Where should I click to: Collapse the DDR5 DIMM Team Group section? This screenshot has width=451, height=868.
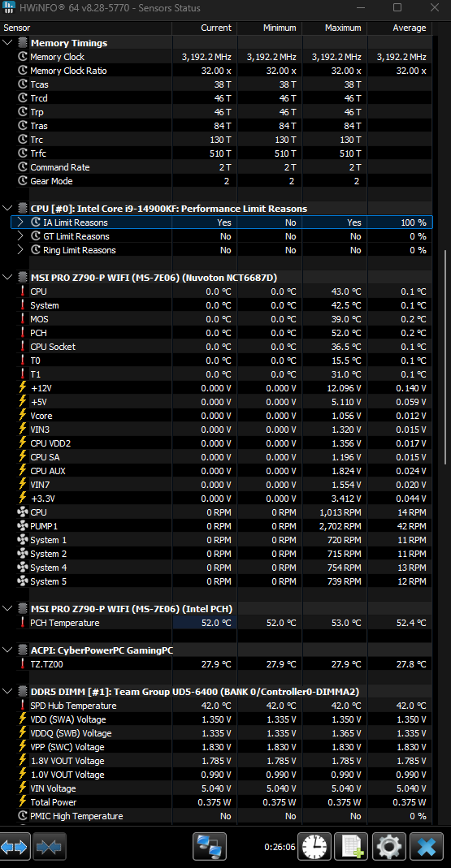[8, 692]
